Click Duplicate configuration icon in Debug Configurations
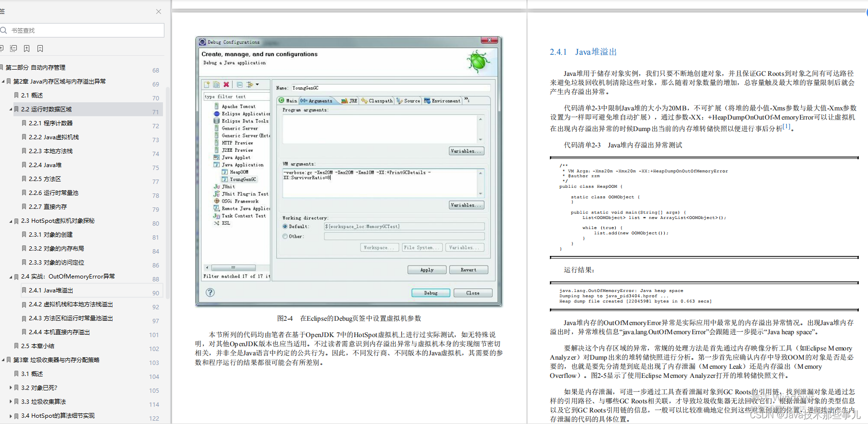The image size is (868, 424). (x=217, y=85)
